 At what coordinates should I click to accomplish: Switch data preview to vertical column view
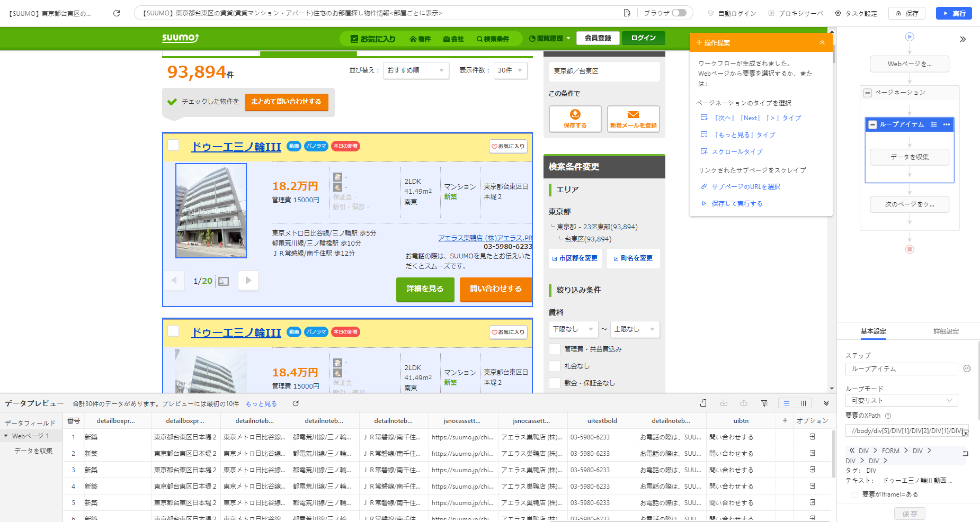point(803,403)
